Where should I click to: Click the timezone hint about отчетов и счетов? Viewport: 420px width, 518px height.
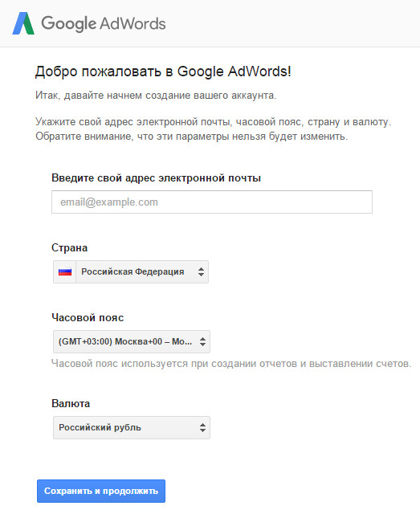click(231, 364)
